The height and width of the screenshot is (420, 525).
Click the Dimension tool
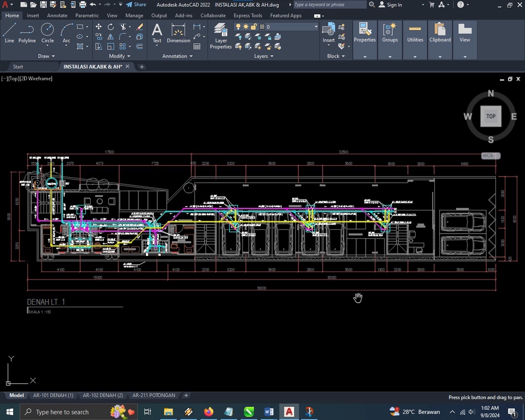pyautogui.click(x=178, y=33)
